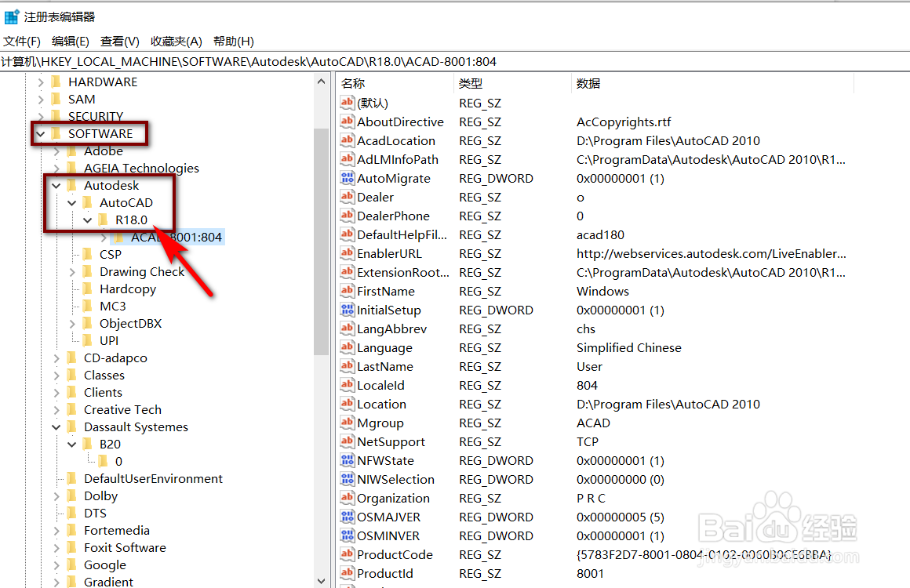Click the registry path address bar
The image size is (910, 588).
pyautogui.click(x=455, y=61)
